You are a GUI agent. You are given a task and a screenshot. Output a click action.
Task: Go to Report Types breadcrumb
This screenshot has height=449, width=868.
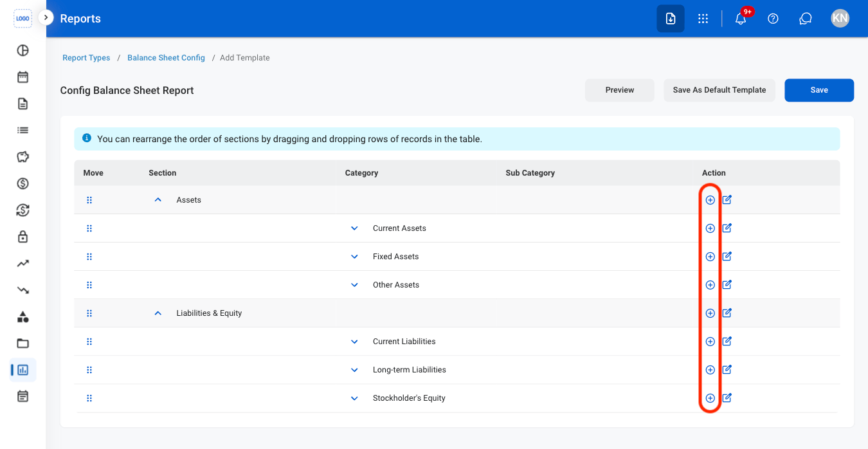[x=86, y=58]
